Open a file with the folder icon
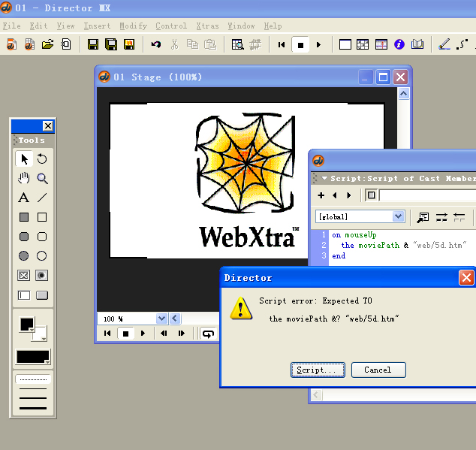 tap(47, 44)
